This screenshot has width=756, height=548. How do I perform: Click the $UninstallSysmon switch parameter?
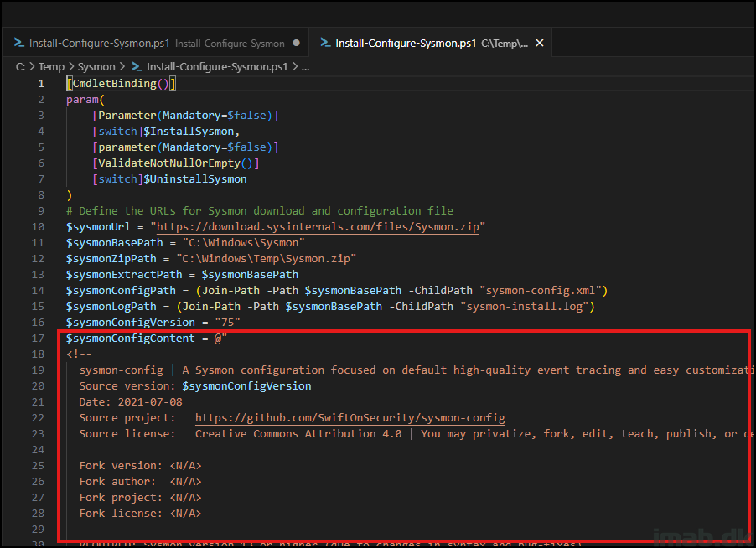pyautogui.click(x=194, y=179)
